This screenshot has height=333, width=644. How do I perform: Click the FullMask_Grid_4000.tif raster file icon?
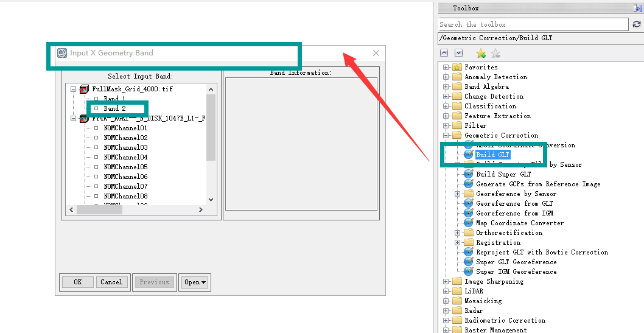click(84, 89)
